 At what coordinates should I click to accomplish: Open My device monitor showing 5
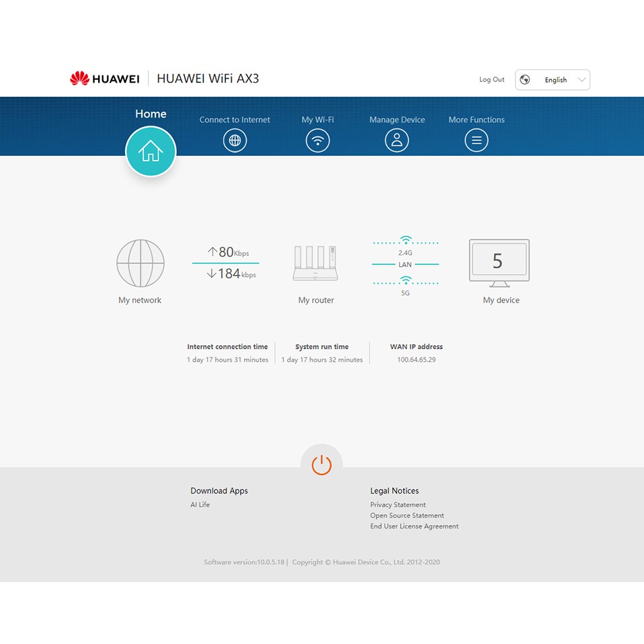point(499,262)
